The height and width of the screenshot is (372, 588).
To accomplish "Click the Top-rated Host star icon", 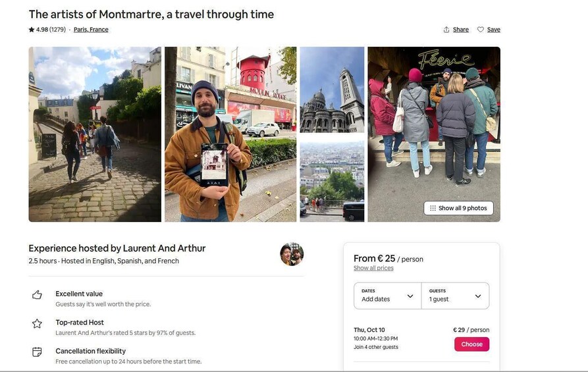I will point(37,323).
